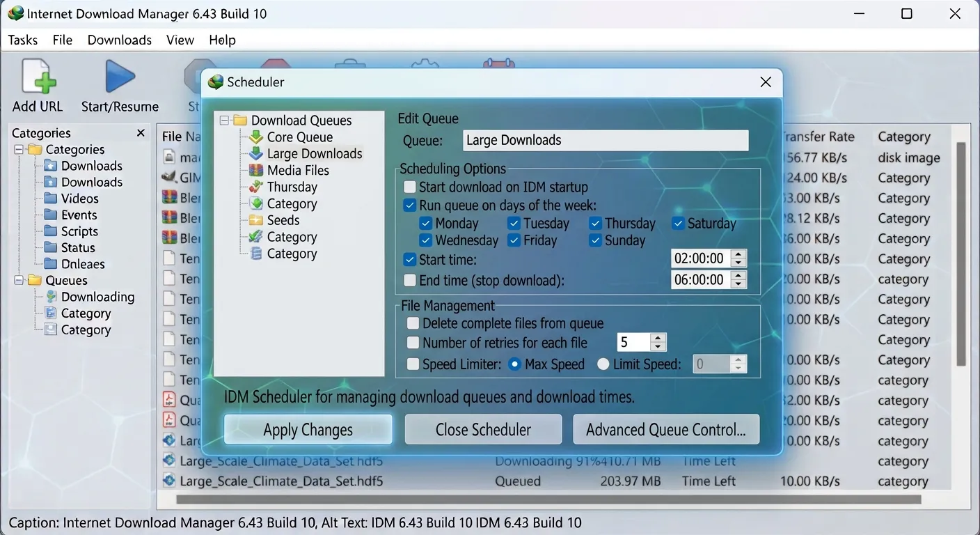The width and height of the screenshot is (980, 535).
Task: Select the Dnleaes folder icon
Action: pyautogui.click(x=50, y=264)
